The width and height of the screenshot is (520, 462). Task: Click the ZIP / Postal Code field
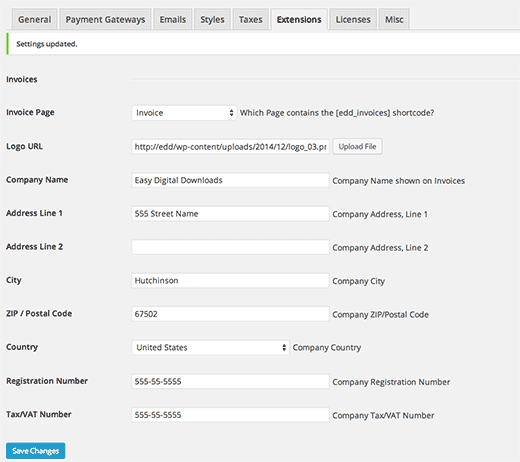tap(230, 314)
